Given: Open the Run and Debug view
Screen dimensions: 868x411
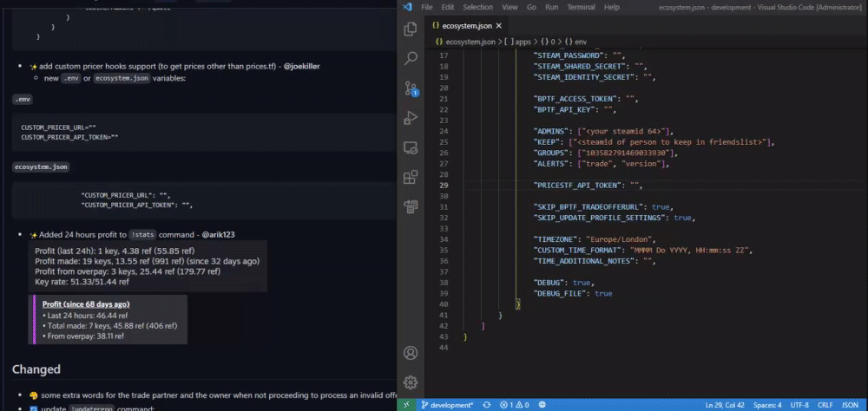Looking at the screenshot, I should [x=411, y=118].
